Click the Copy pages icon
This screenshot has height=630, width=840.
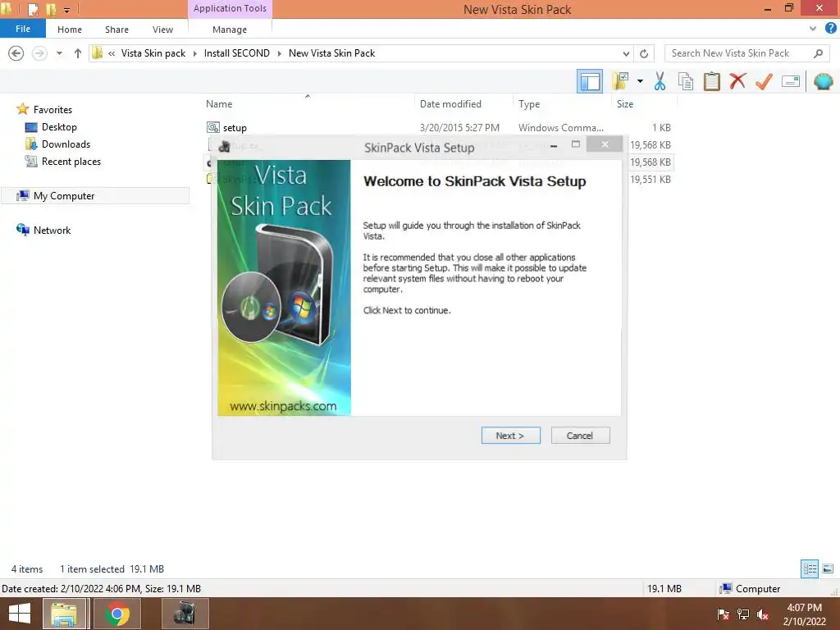point(686,81)
